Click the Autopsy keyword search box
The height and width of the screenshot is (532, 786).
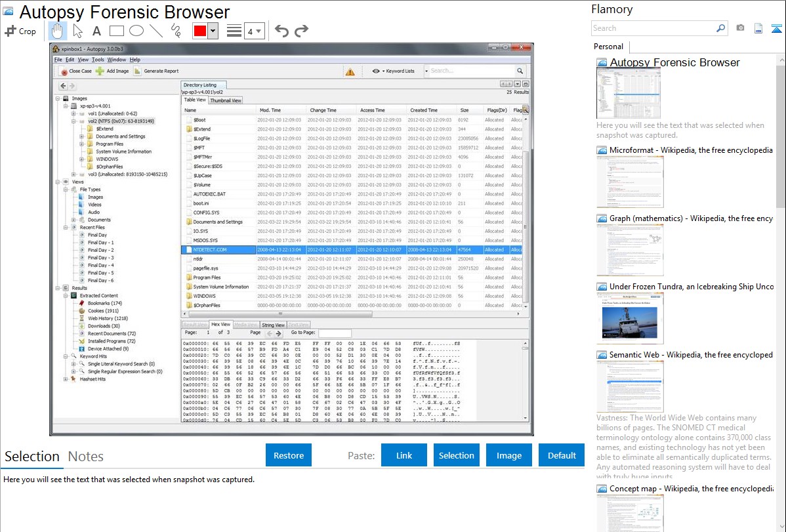click(470, 71)
